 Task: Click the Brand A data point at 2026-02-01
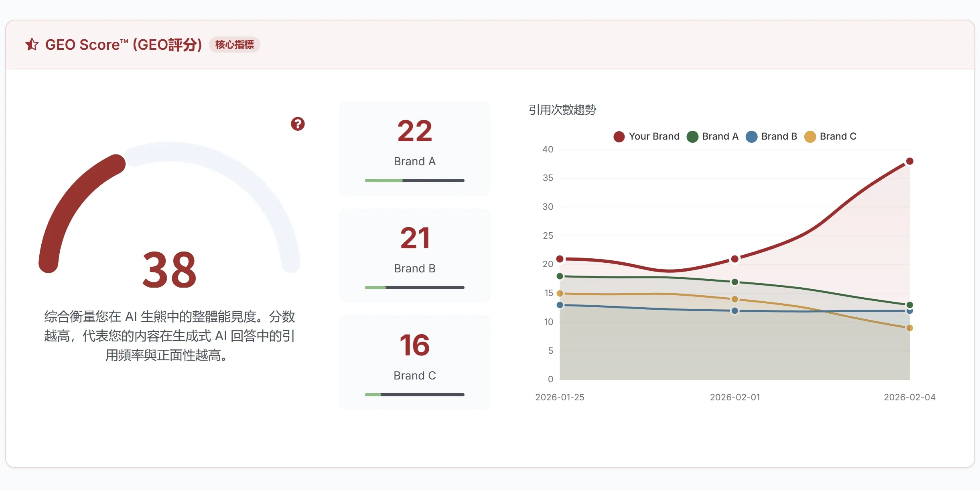734,282
